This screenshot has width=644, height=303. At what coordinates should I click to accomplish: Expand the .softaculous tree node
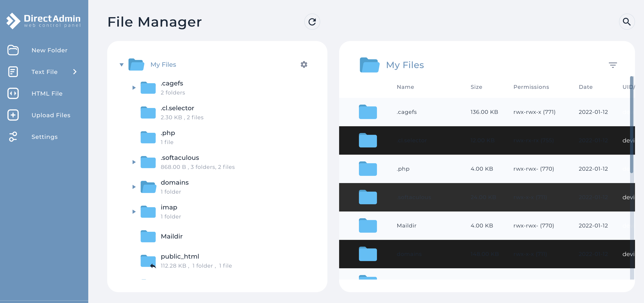134,162
